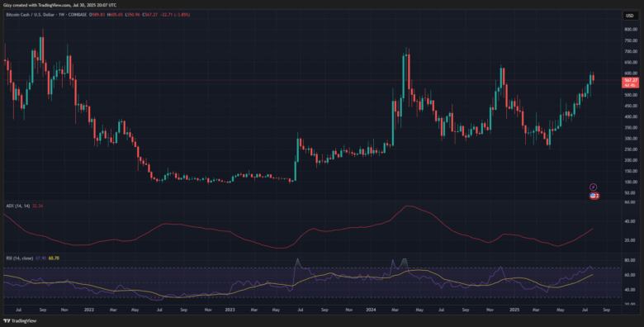
Task: Click the 80.00 label on the RSI axis
Action: coord(631,260)
